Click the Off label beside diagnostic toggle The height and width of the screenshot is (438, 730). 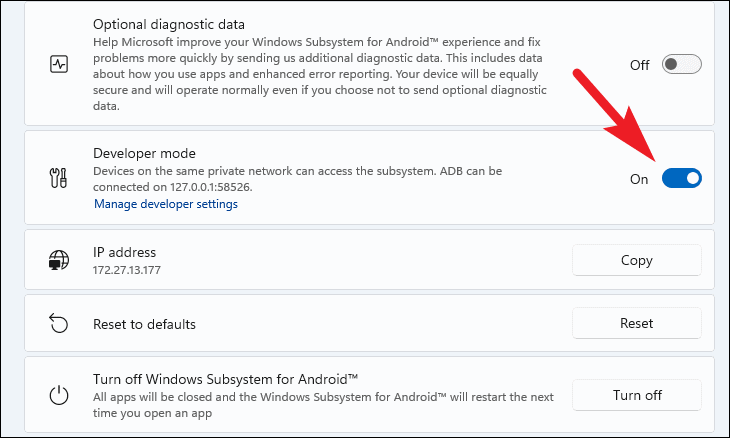[640, 65]
